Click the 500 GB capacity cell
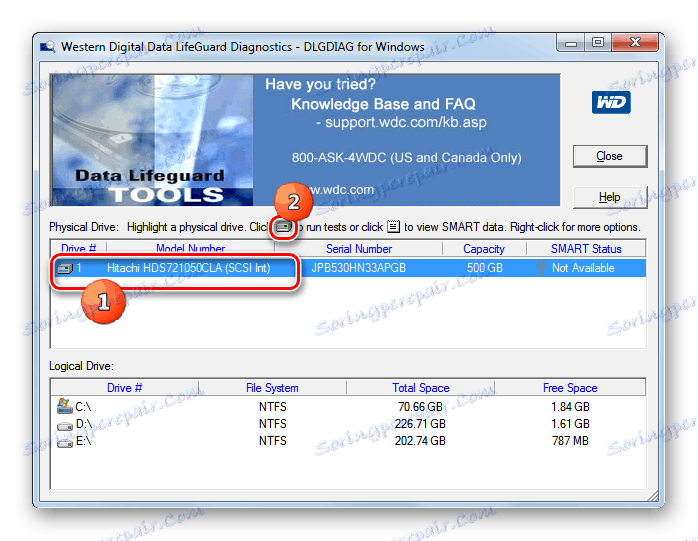The width and height of the screenshot is (698, 541). [x=485, y=268]
